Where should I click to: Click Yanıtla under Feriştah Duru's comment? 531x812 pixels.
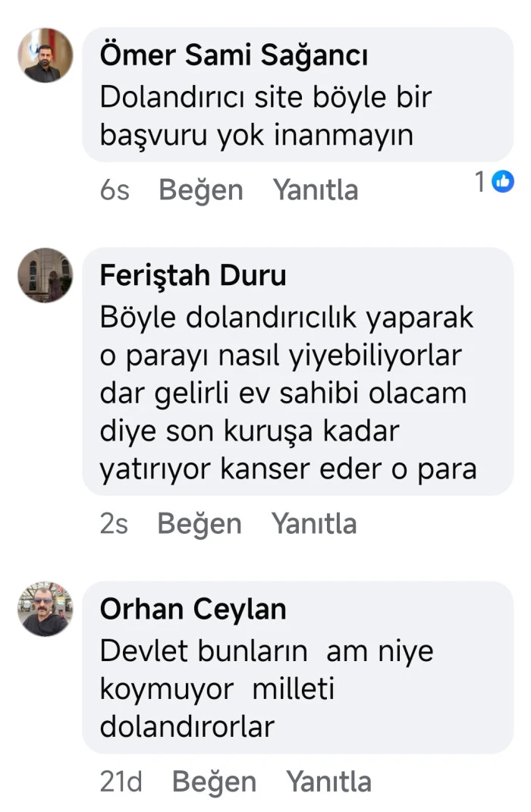pyautogui.click(x=313, y=523)
